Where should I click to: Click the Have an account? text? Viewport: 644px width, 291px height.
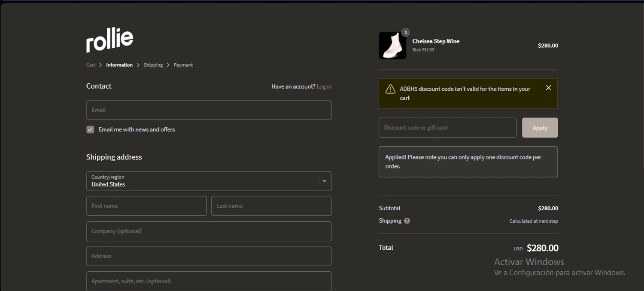click(x=293, y=86)
